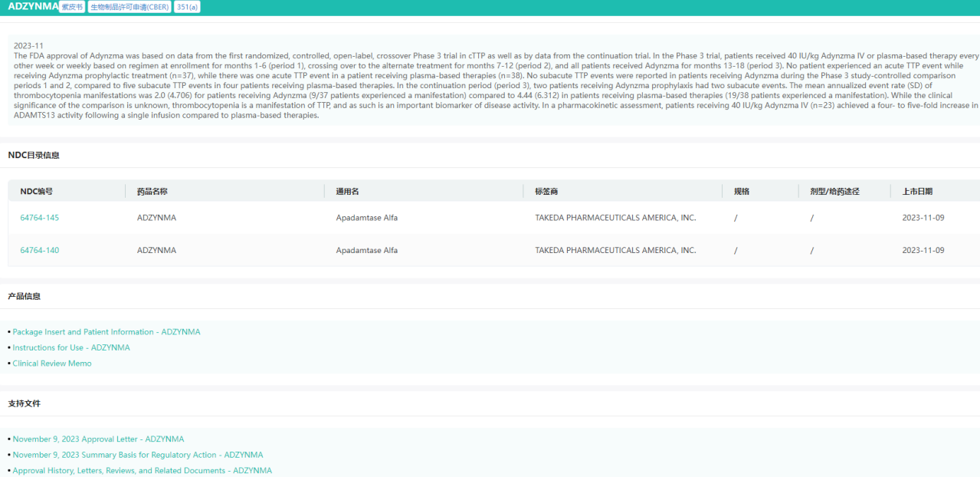Select ADZYNMA drug name in 64764-140 row
This screenshot has height=477, width=980.
(x=156, y=250)
